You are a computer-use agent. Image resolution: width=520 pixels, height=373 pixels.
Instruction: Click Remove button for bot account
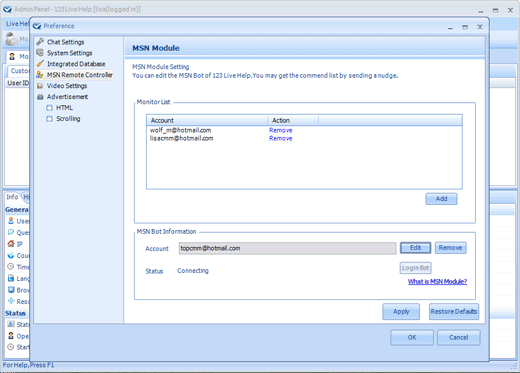[450, 248]
